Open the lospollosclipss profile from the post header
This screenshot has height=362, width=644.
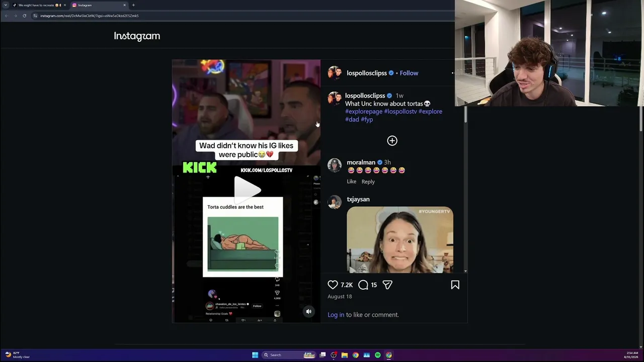[367, 73]
